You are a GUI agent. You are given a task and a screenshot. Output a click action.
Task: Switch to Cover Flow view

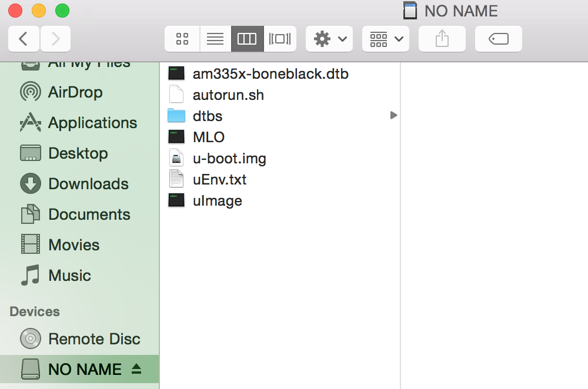tap(280, 39)
